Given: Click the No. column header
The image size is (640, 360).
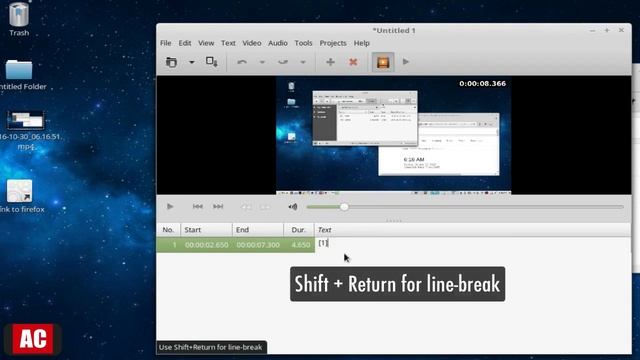Looking at the screenshot, I should (168, 230).
